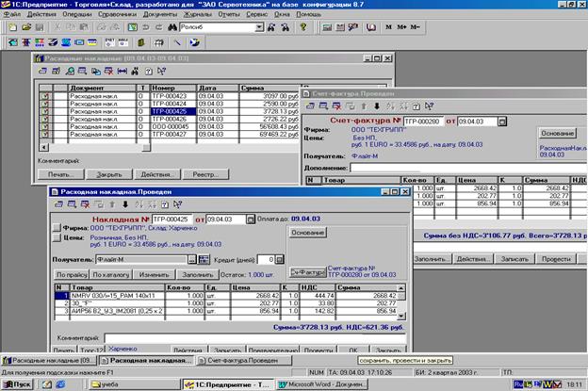Screen dimensions: 588x391
Task: Click the Реестр... button
Action: tap(204, 174)
